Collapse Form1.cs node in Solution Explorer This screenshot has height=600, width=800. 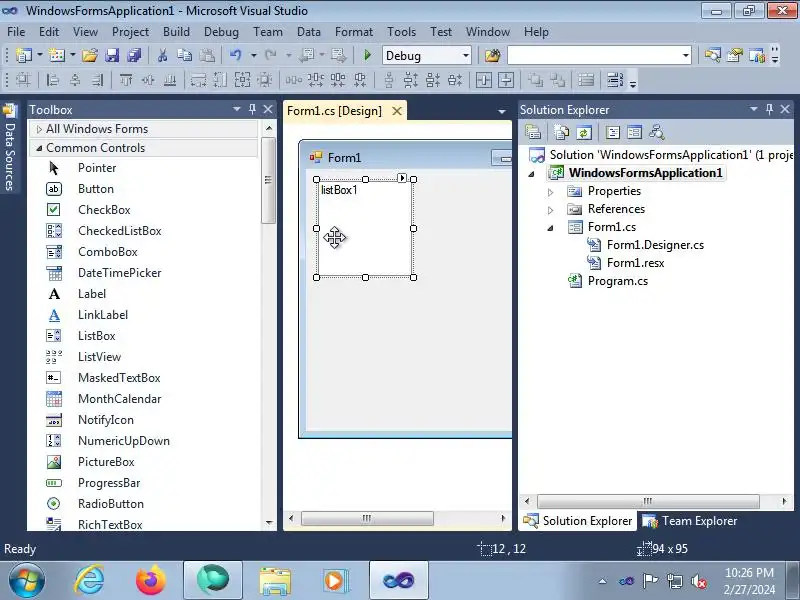pyautogui.click(x=551, y=228)
